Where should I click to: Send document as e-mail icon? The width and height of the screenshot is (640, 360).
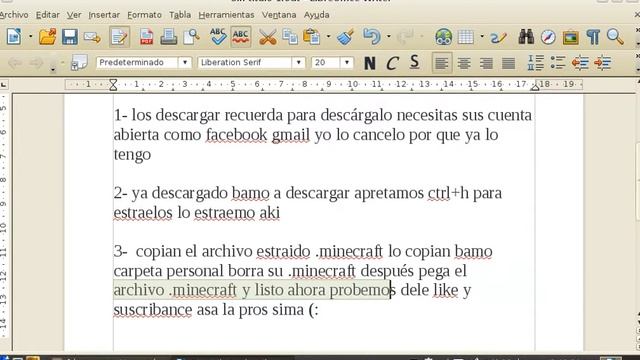point(92,37)
